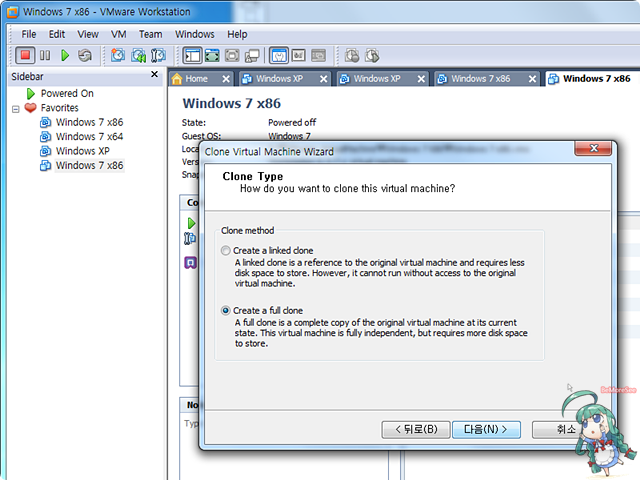Close the Home tab
The image size is (640, 480).
226,79
